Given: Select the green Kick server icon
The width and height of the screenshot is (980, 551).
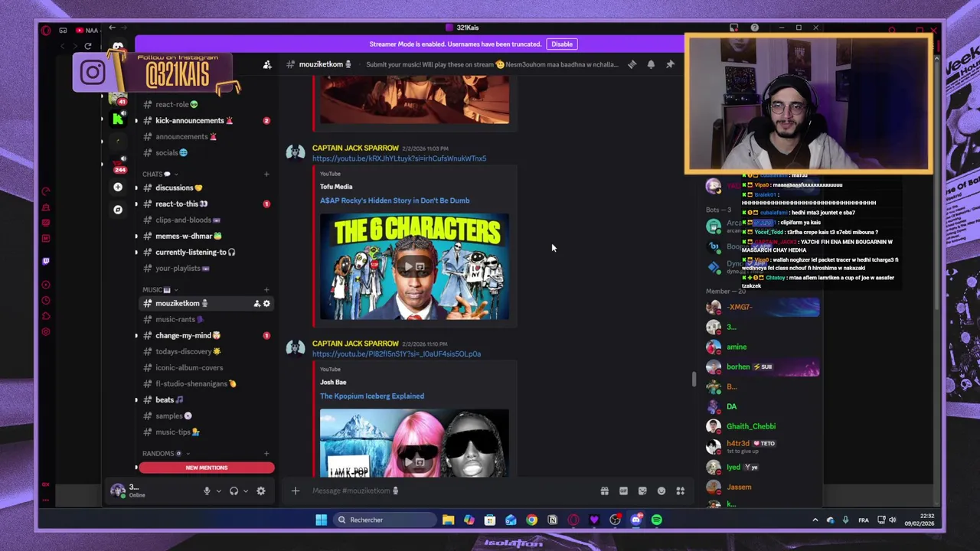Looking at the screenshot, I should click(118, 119).
